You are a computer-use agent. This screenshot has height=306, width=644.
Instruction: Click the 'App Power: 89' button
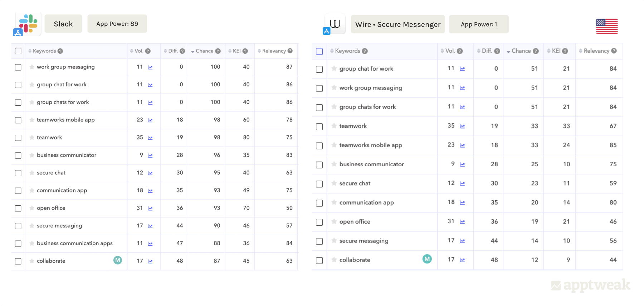click(x=117, y=24)
